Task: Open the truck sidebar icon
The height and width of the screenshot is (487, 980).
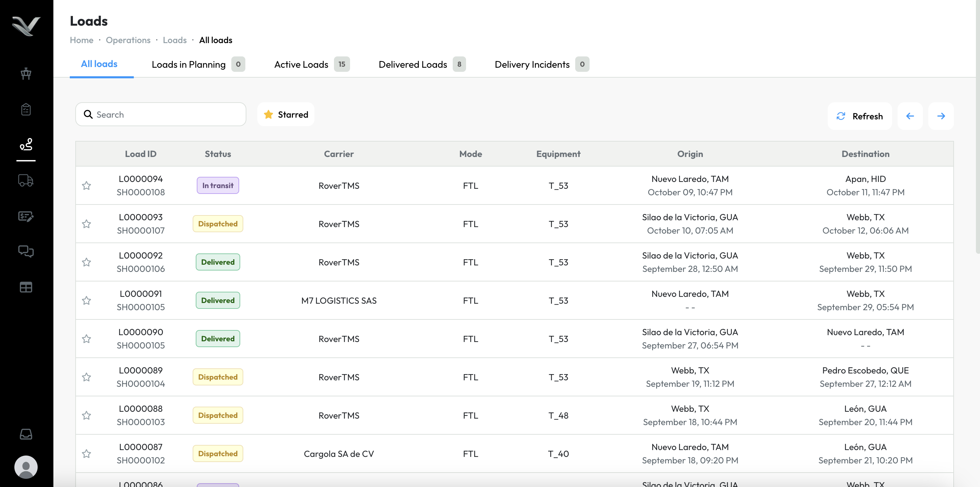Action: [26, 180]
